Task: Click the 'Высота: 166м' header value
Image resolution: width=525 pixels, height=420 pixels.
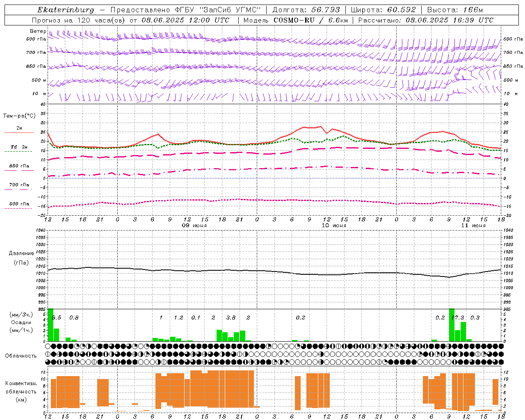Action: pyautogui.click(x=455, y=10)
